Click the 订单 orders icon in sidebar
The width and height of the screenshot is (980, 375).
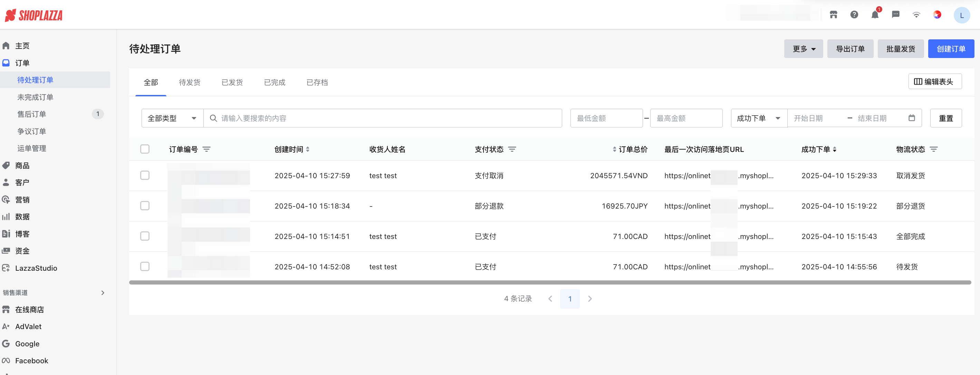[x=6, y=63]
